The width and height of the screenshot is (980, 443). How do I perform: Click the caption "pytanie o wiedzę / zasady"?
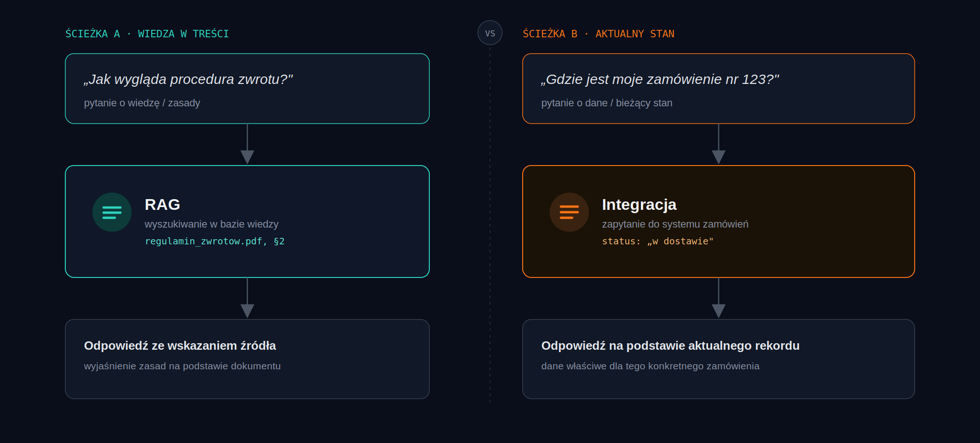[x=142, y=103]
